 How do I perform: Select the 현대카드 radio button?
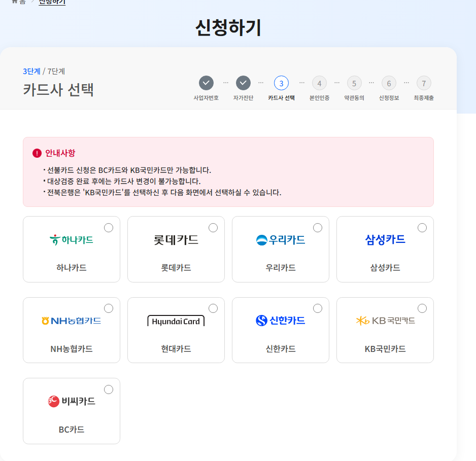pos(213,308)
